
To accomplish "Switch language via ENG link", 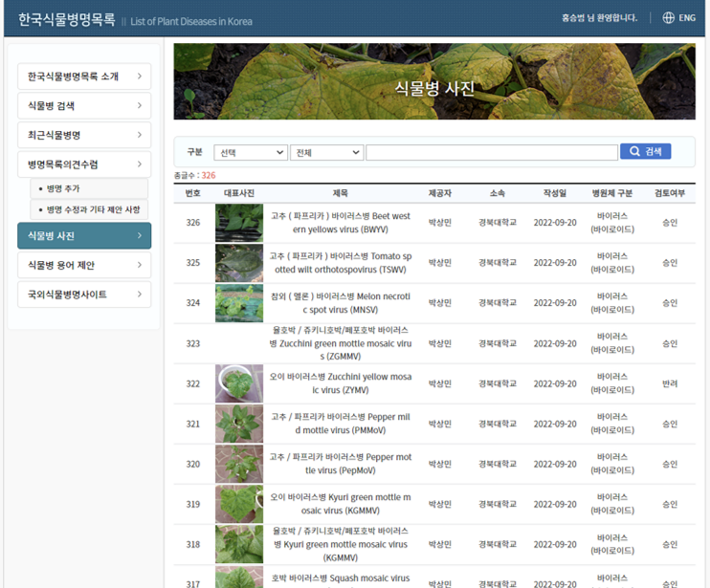I will pyautogui.click(x=687, y=18).
